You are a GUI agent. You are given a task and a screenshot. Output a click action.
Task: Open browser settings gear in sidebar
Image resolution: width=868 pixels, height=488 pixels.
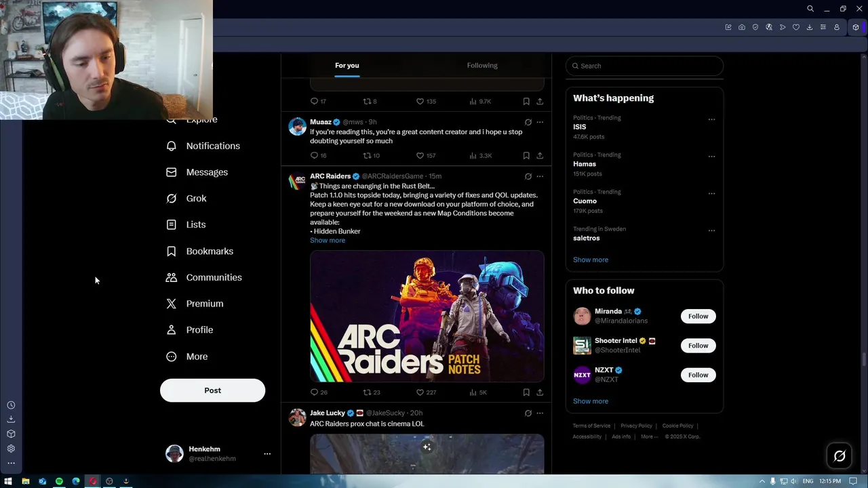click(x=11, y=449)
